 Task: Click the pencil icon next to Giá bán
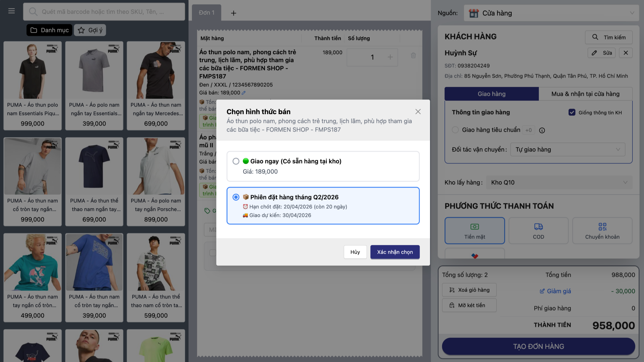tap(244, 93)
